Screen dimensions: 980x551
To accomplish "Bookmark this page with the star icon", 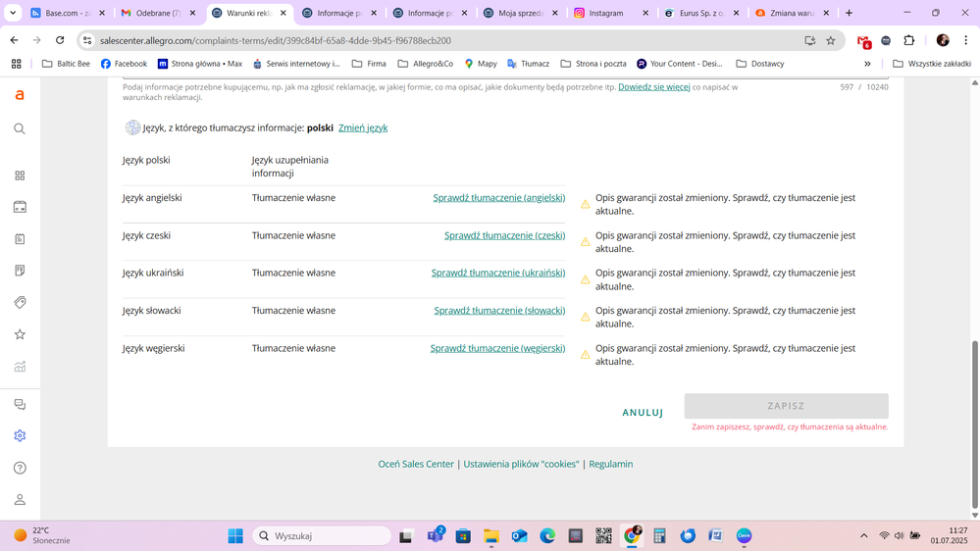I will (831, 40).
